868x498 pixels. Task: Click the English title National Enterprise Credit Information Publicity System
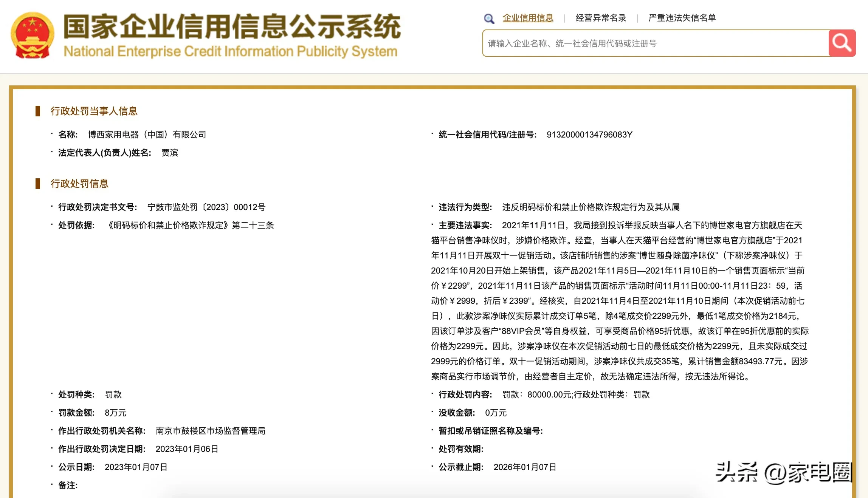point(230,51)
